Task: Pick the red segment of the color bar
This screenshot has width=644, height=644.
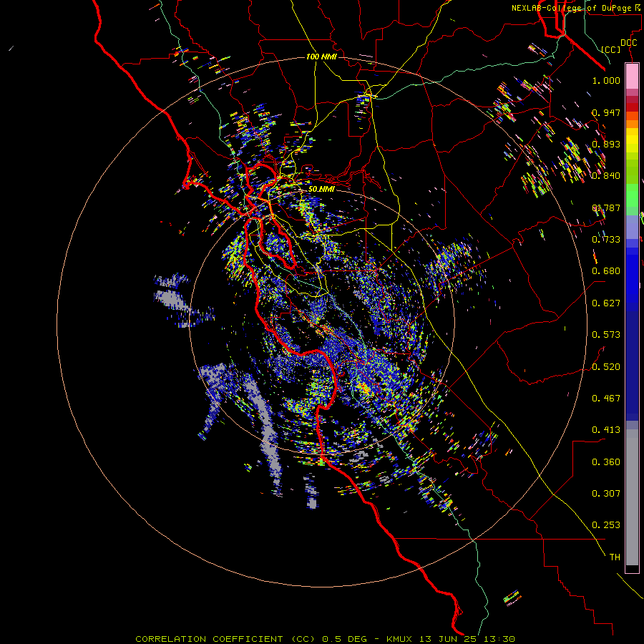Action: coord(632,107)
